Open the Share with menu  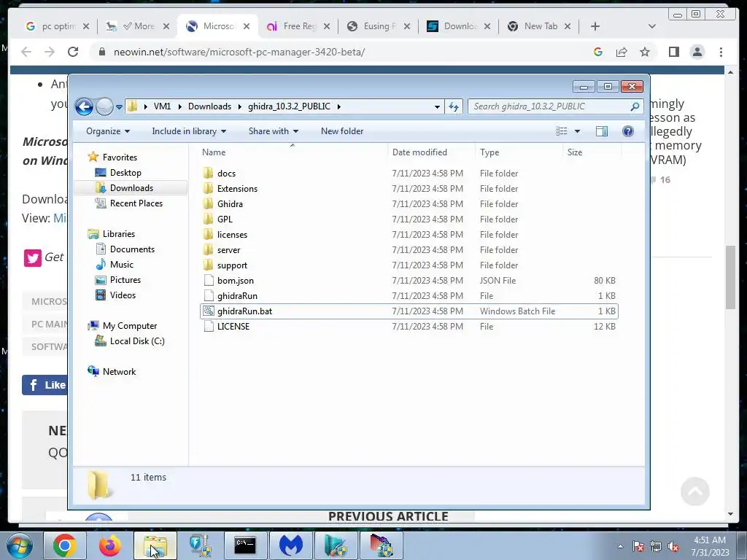273,131
